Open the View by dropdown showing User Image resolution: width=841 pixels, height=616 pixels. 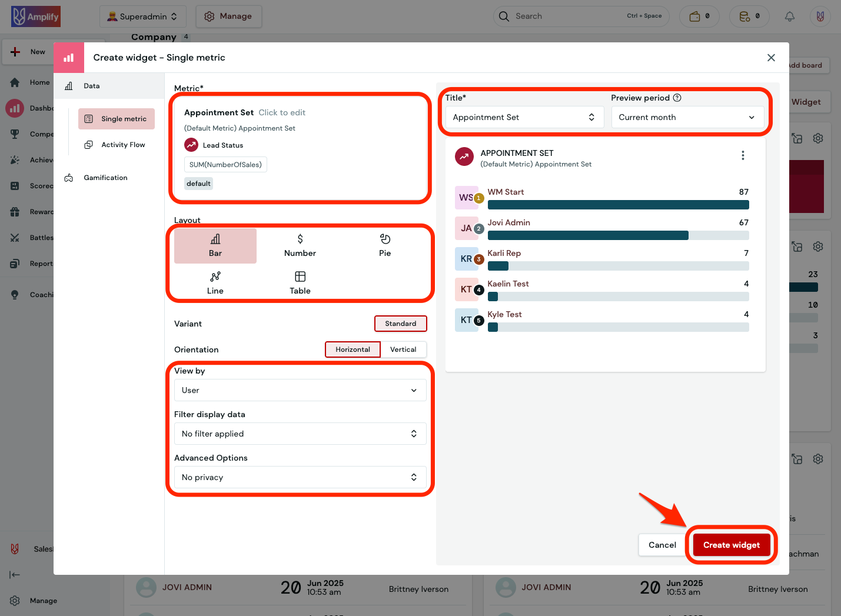click(300, 390)
